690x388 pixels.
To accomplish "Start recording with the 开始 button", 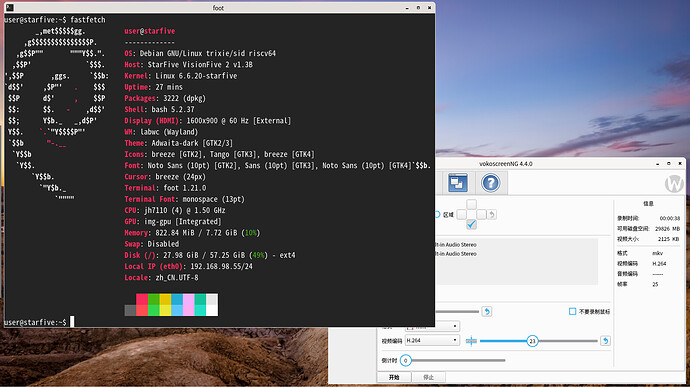I will pyautogui.click(x=394, y=377).
